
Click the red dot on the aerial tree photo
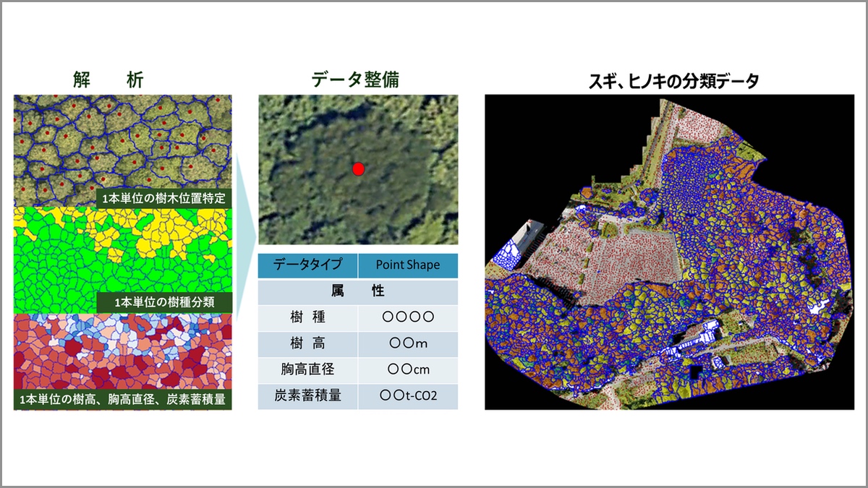(358, 168)
